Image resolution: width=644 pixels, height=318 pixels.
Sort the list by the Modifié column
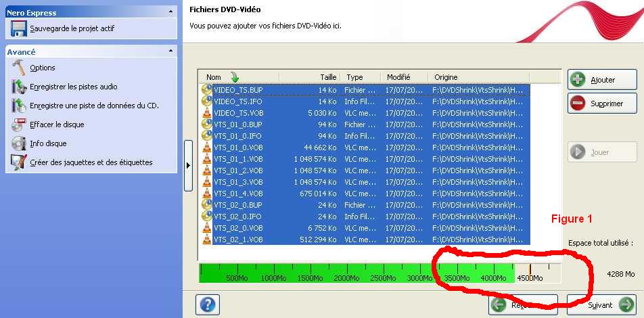405,77
